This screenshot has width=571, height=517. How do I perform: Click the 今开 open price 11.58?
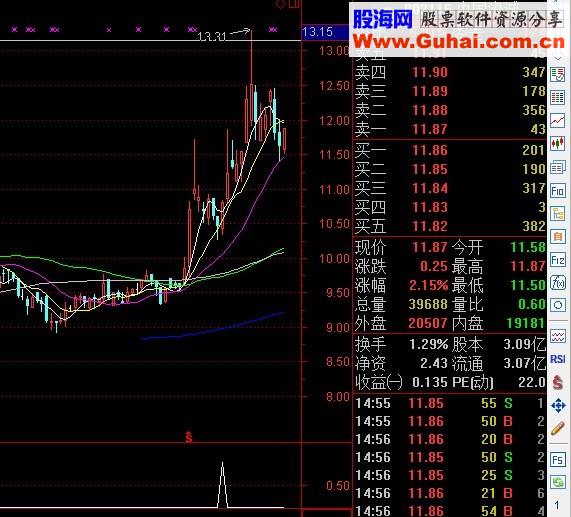point(528,248)
